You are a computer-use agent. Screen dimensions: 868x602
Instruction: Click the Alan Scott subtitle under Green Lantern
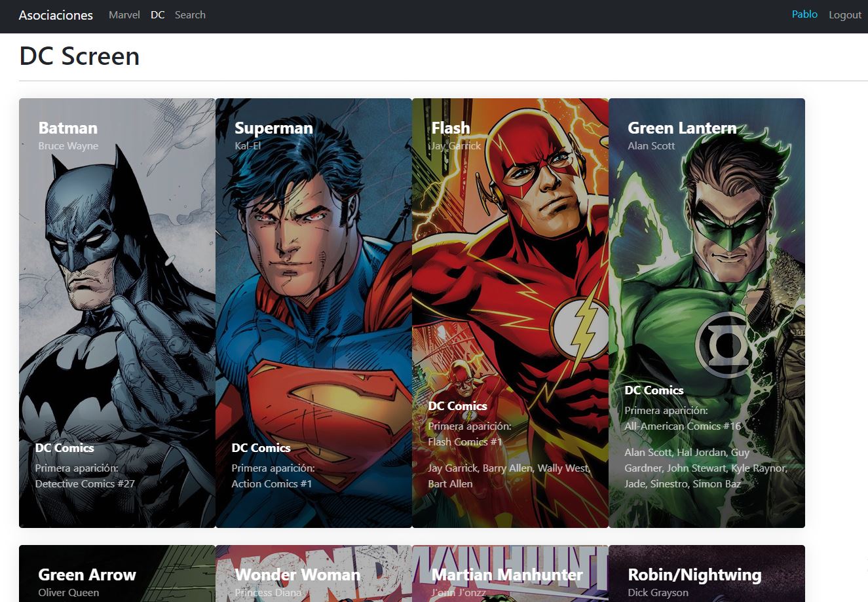pos(651,145)
